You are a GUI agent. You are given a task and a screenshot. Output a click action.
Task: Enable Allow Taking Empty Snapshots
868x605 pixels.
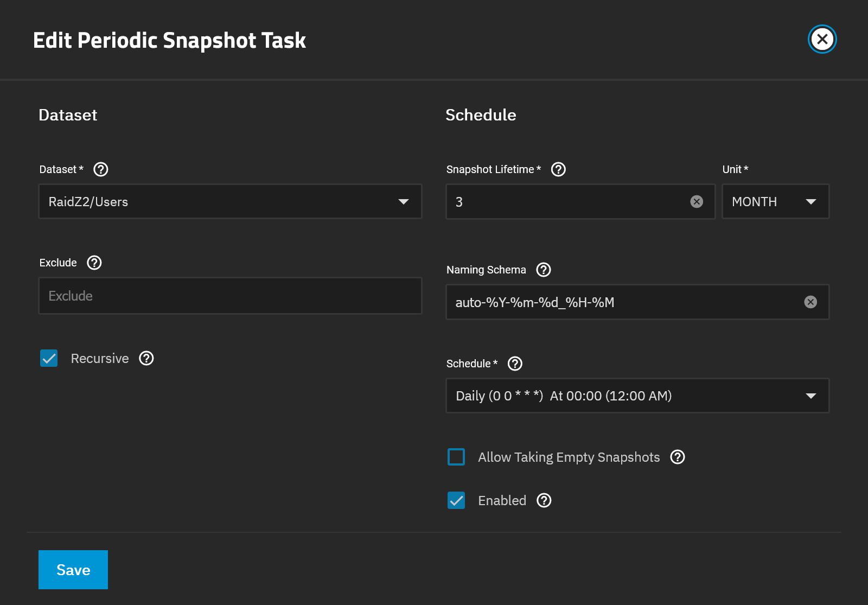click(x=456, y=457)
